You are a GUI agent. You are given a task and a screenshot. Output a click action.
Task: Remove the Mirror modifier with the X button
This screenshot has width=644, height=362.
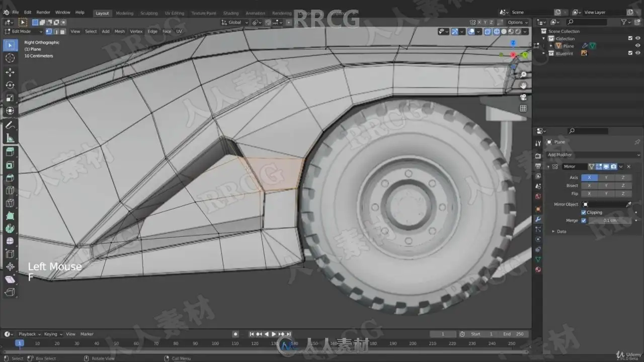(628, 166)
